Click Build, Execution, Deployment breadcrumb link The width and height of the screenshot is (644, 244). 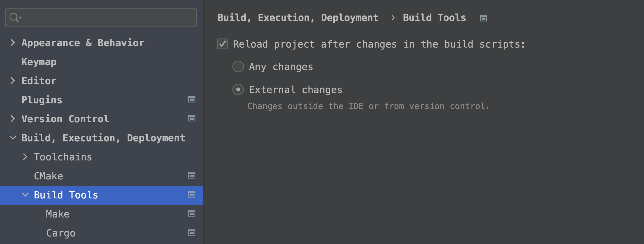coord(298,18)
